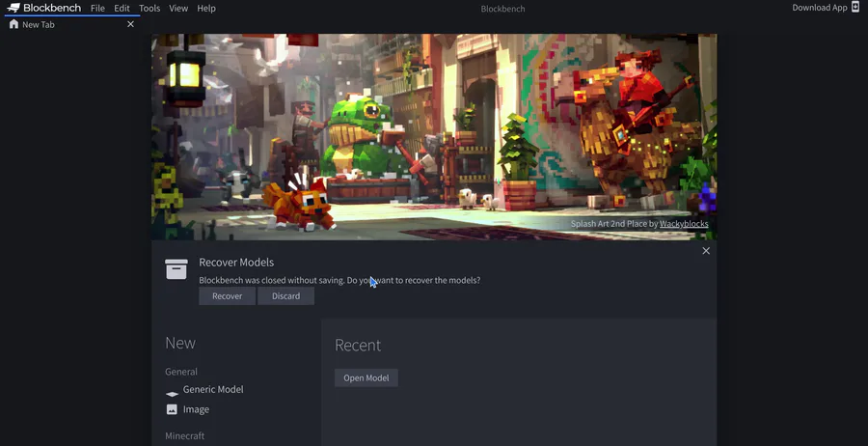Open the Help menu

(x=206, y=9)
